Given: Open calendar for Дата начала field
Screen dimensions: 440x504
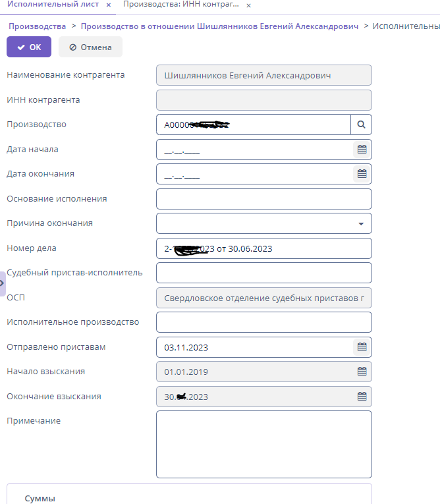Looking at the screenshot, I should [x=362, y=150].
